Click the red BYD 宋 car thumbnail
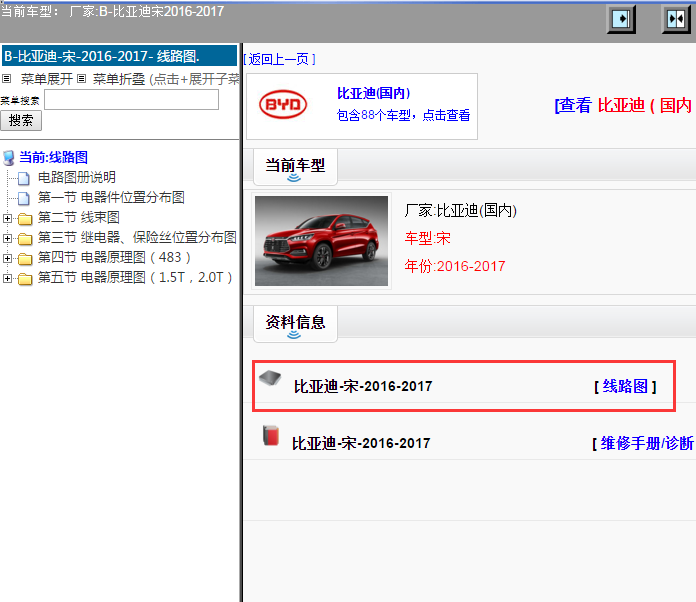Viewport: 696px width, 602px height. coord(321,241)
